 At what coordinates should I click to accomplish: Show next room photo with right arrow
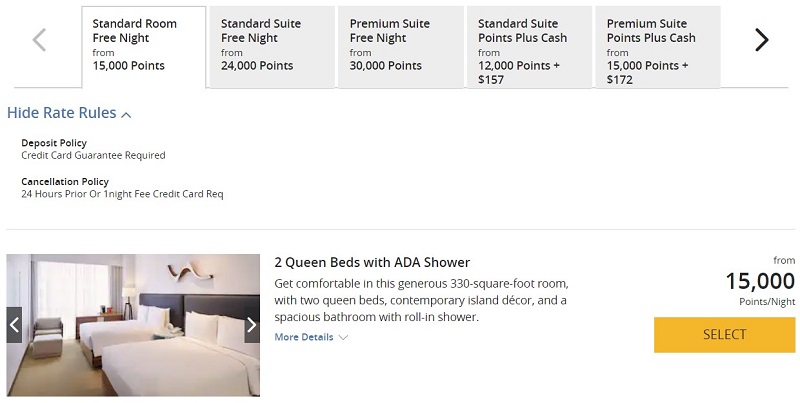click(252, 325)
